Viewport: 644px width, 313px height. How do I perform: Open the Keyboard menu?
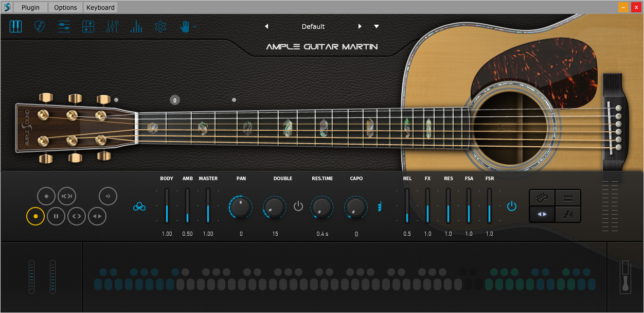(100, 7)
